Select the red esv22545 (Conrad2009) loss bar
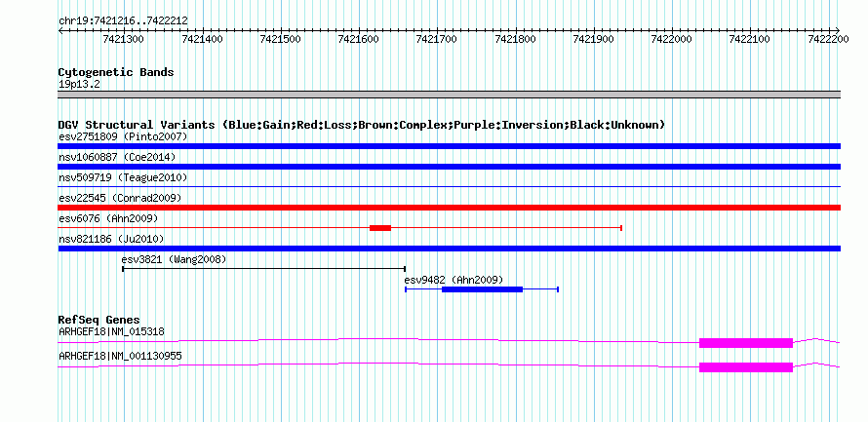868x422 pixels. [449, 208]
